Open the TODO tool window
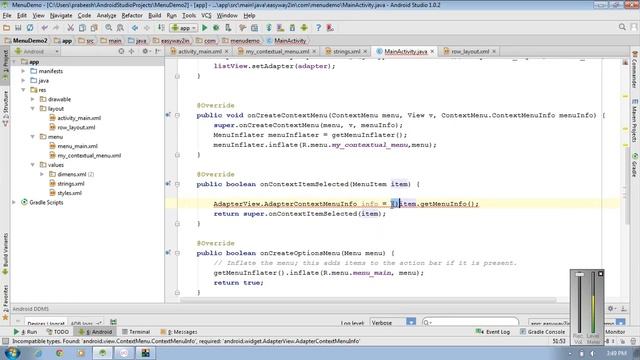The image size is (640, 360). click(x=58, y=332)
